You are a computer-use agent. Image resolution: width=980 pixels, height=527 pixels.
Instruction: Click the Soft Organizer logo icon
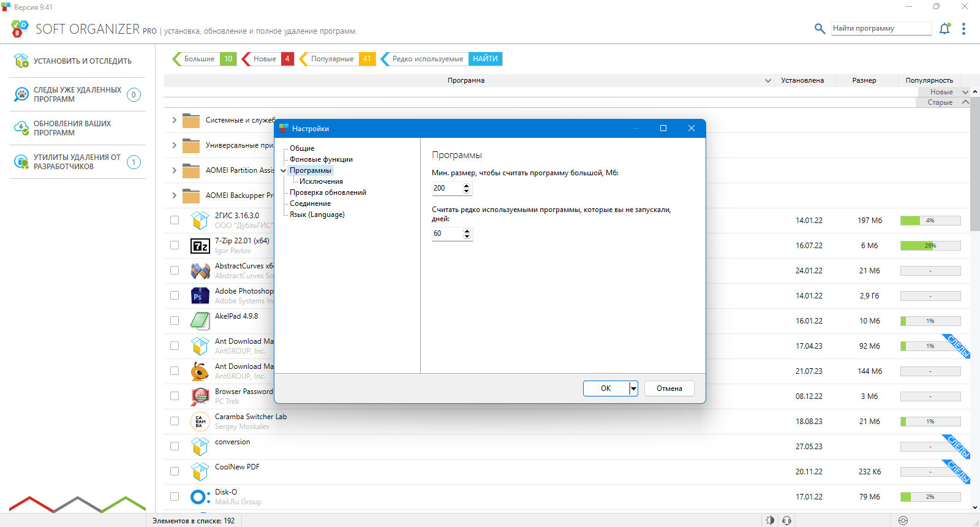(20, 28)
